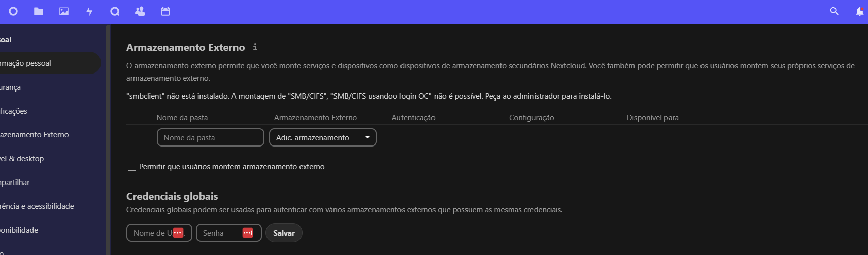The width and height of the screenshot is (868, 255).
Task: Open the Photos app icon
Action: click(x=64, y=11)
